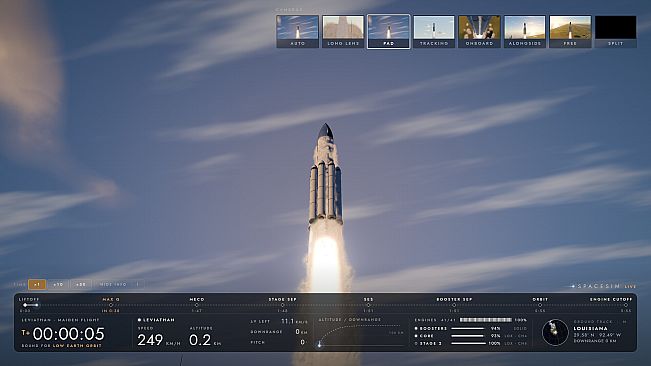Viewport: 651px width, 366px height.
Task: Click the Core fuel level bar
Action: 468,336
